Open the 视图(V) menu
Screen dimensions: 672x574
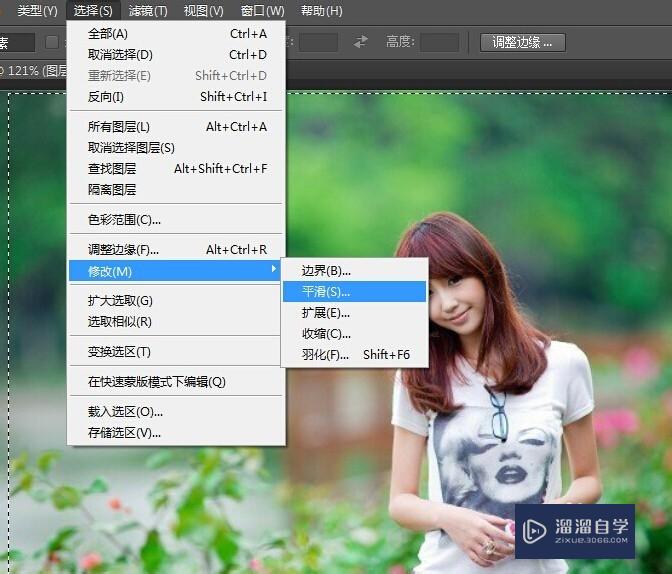pyautogui.click(x=204, y=11)
